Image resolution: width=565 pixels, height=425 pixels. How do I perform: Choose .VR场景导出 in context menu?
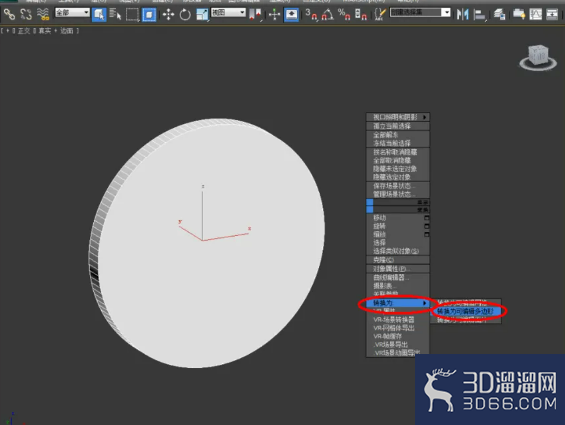point(398,345)
